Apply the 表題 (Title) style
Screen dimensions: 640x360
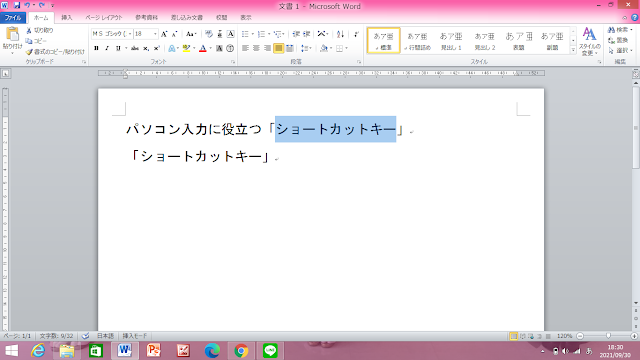[x=519, y=41]
